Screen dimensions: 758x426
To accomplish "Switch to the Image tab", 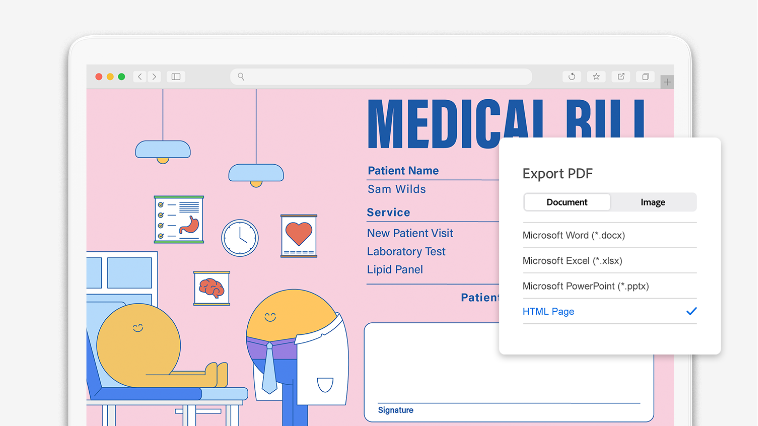I will point(653,202).
